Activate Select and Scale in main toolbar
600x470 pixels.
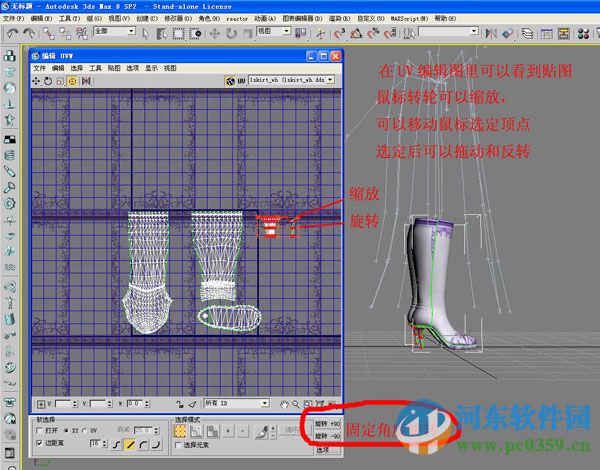[247, 34]
